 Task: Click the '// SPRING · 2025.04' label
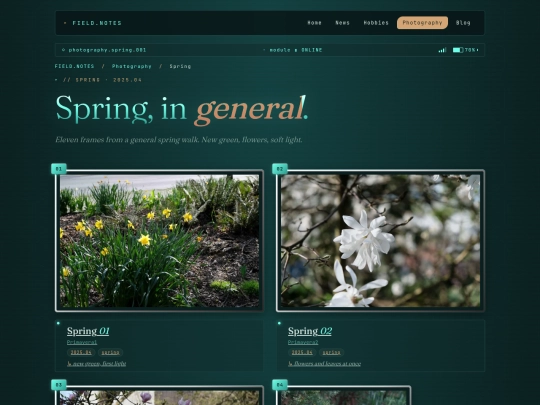pos(98,80)
